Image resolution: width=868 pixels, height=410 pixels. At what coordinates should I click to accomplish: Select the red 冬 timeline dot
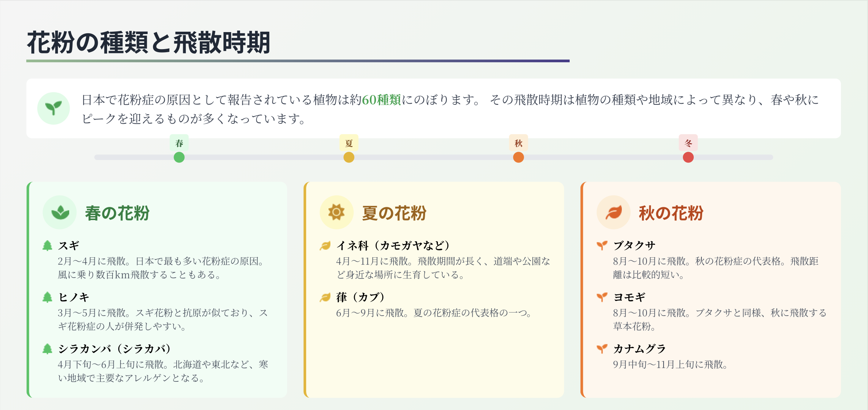point(688,157)
